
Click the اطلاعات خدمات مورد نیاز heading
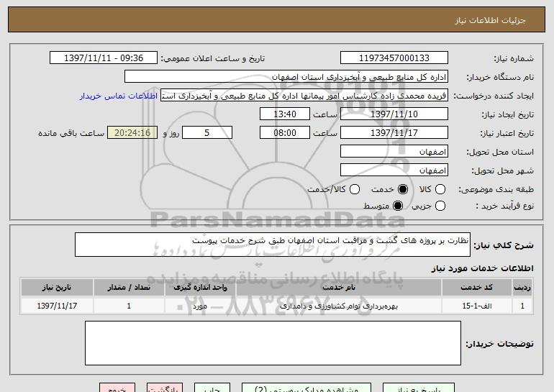pos(482,268)
